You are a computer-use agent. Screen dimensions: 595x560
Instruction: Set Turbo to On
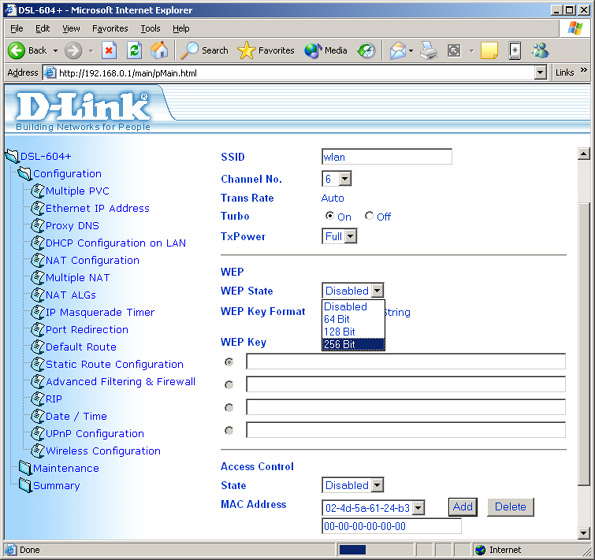(x=329, y=216)
